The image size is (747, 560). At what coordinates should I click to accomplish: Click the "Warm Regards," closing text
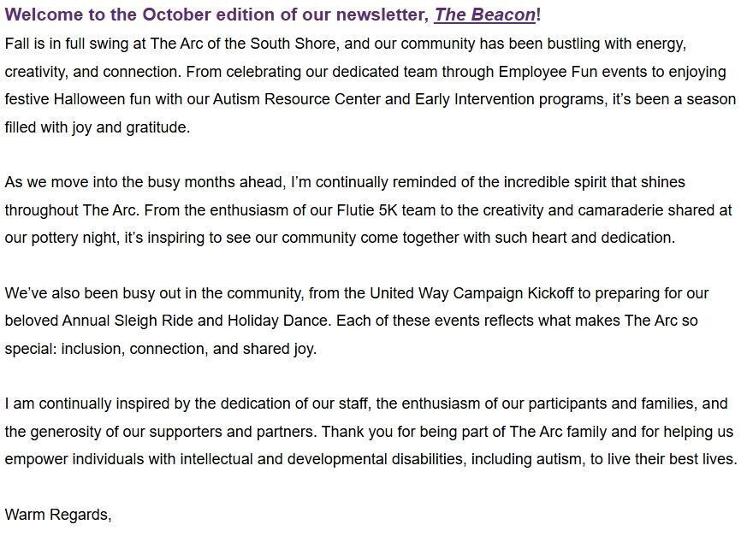coord(58,515)
